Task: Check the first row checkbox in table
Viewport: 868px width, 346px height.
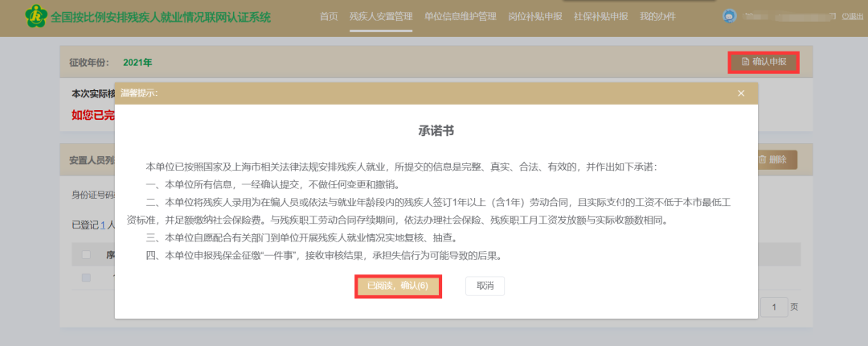Action: point(86,278)
